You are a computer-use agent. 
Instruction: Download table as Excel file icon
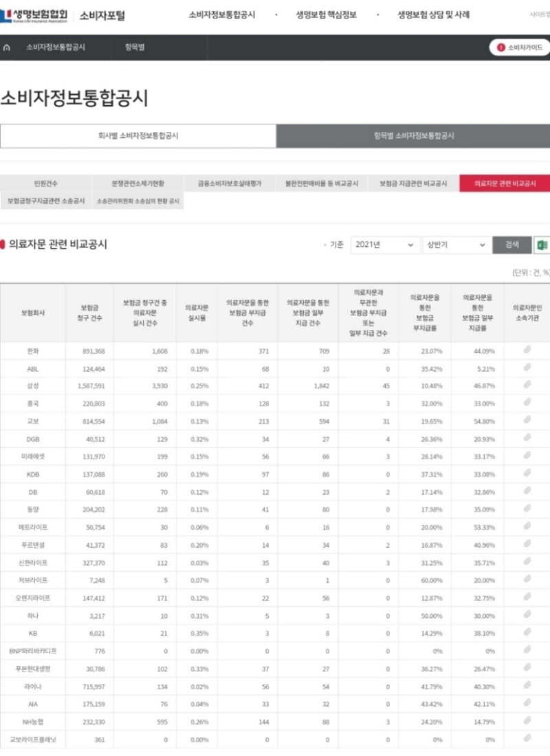542,245
